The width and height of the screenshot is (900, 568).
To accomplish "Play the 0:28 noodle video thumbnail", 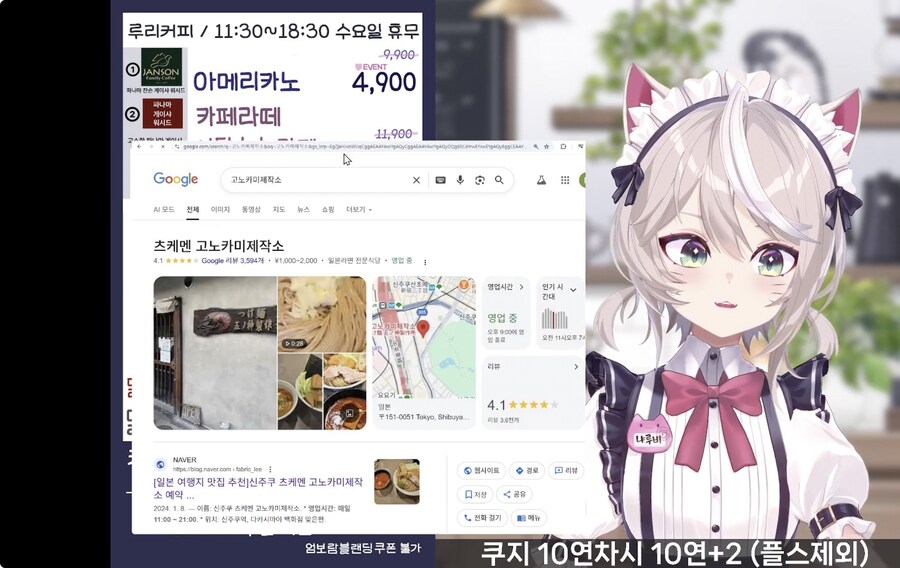I will coord(322,314).
